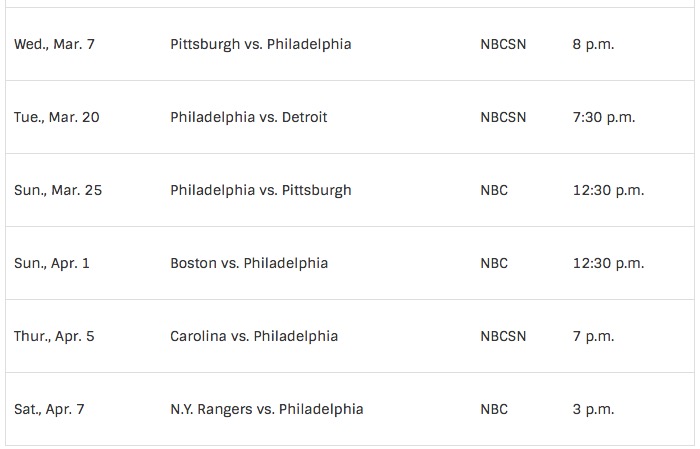Click the 8 p.m. game time

point(593,44)
